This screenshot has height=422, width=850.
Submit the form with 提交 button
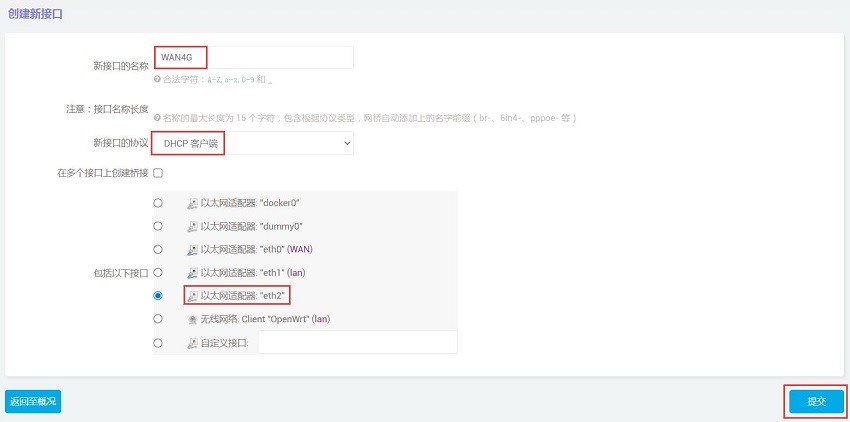point(816,401)
